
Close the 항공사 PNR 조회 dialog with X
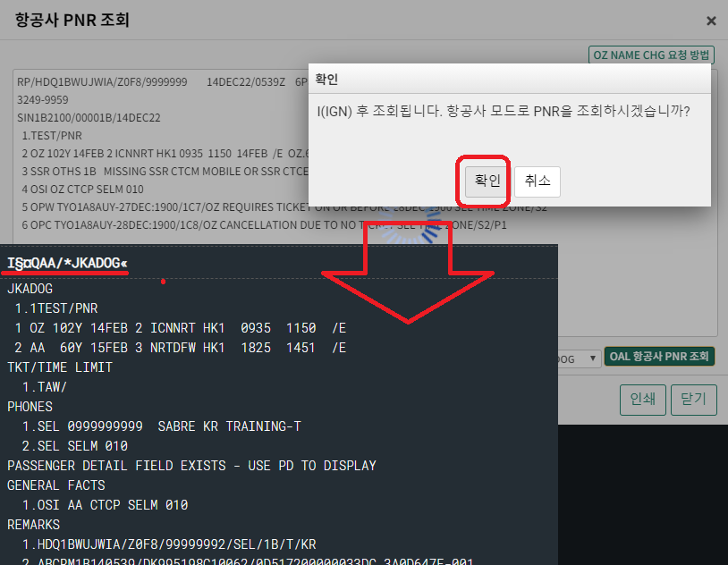click(x=711, y=21)
